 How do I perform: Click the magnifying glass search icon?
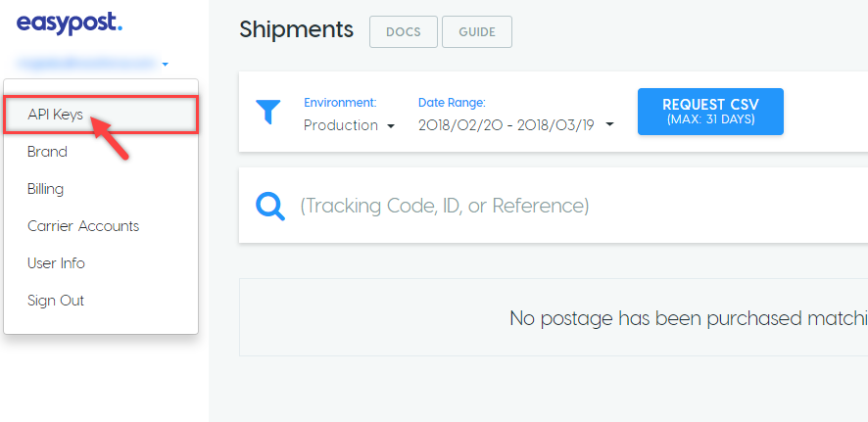[270, 207]
